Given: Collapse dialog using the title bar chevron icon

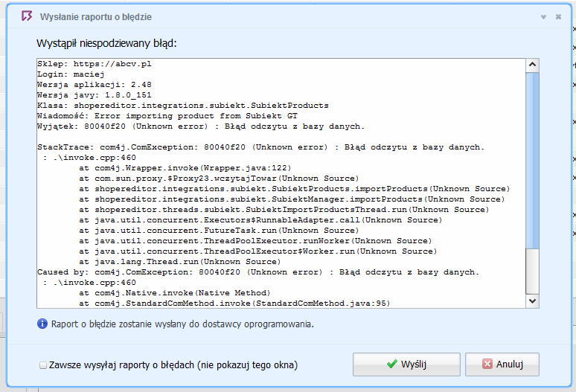Looking at the screenshot, I should pyautogui.click(x=543, y=17).
